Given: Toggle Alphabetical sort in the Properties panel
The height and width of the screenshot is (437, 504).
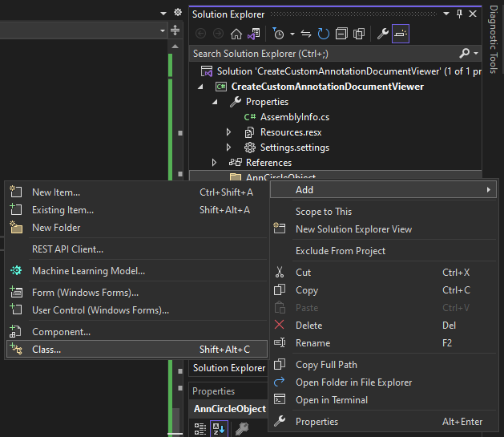Looking at the screenshot, I should coord(219,428).
